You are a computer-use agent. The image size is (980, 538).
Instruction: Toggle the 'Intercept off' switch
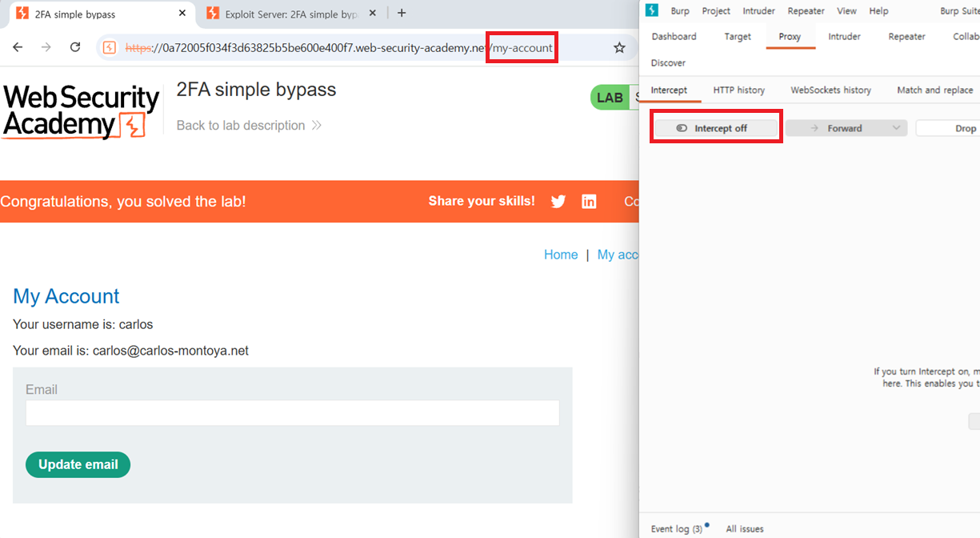716,128
